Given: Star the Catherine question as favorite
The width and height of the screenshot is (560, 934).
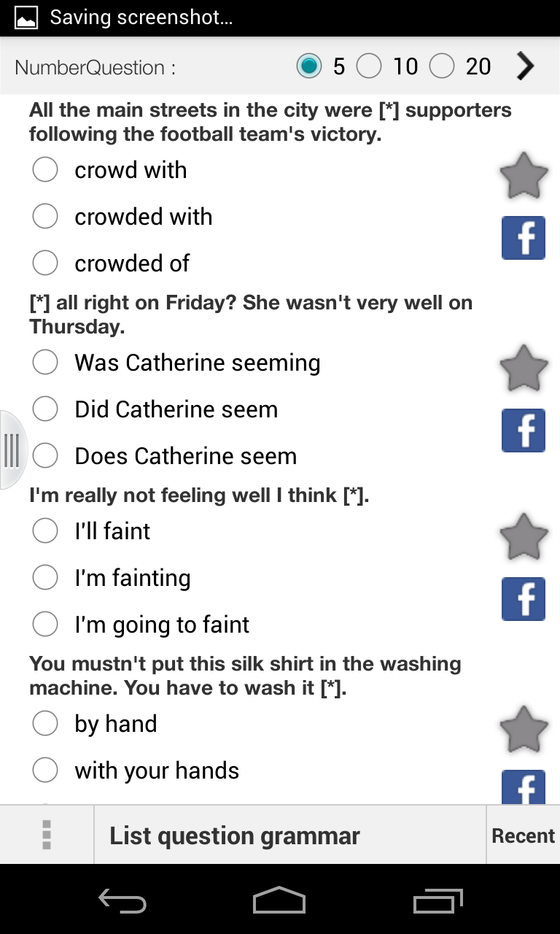Looking at the screenshot, I should click(x=524, y=368).
